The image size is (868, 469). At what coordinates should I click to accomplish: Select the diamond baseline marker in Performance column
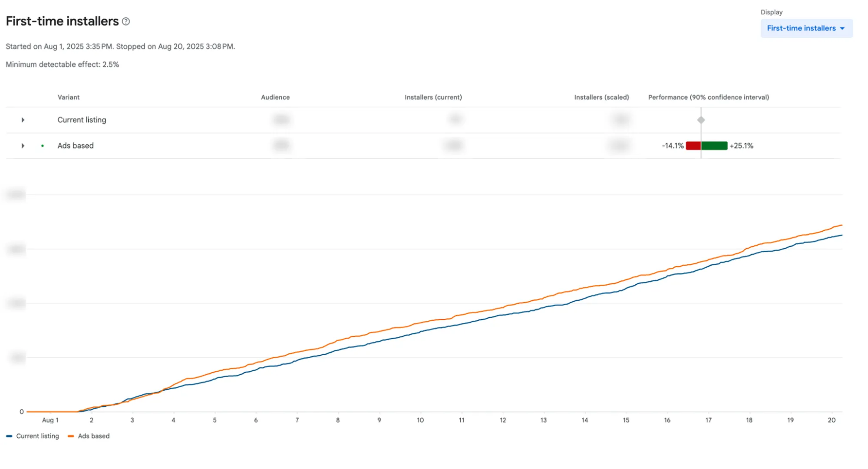pyautogui.click(x=701, y=120)
